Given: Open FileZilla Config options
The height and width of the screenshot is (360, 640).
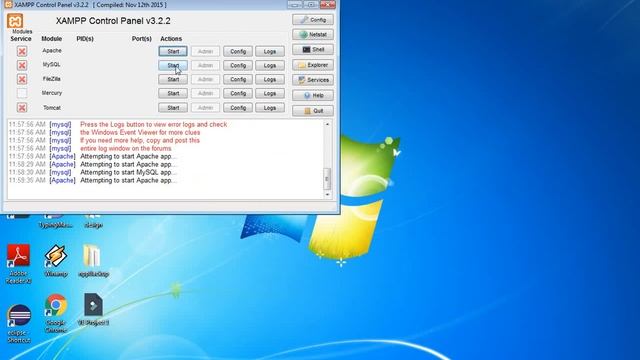Looking at the screenshot, I should point(238,79).
